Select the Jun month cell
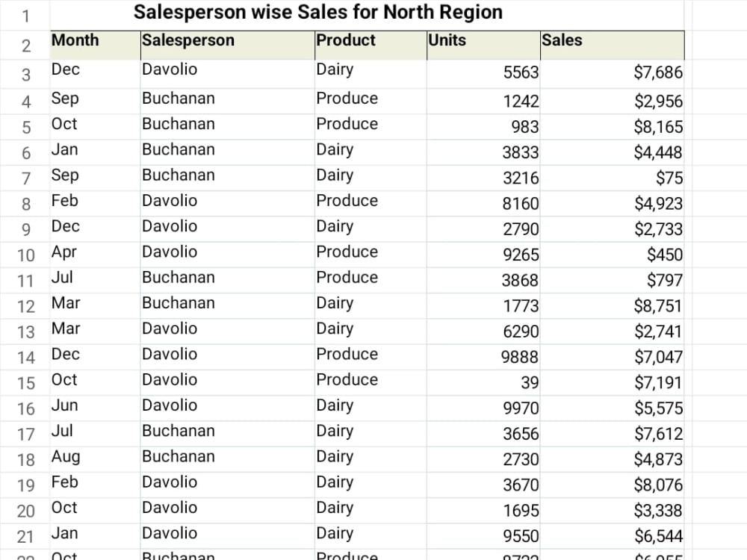The width and height of the screenshot is (747, 560). (96, 408)
